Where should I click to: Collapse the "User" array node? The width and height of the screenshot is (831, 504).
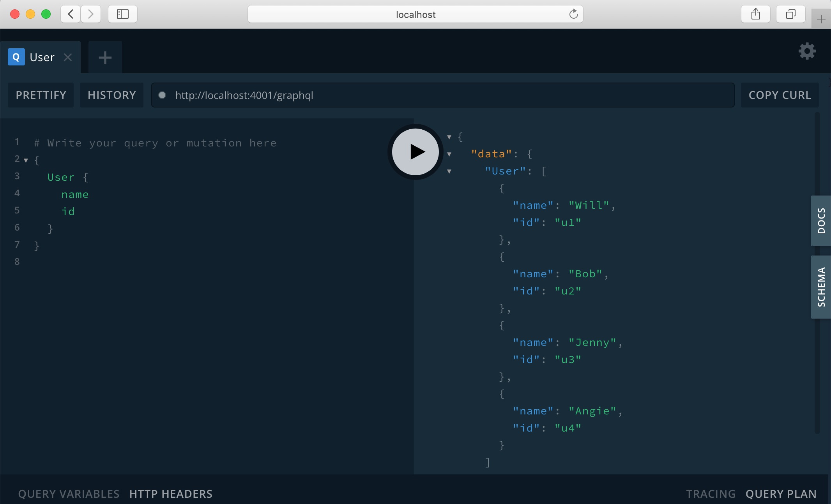tap(449, 171)
